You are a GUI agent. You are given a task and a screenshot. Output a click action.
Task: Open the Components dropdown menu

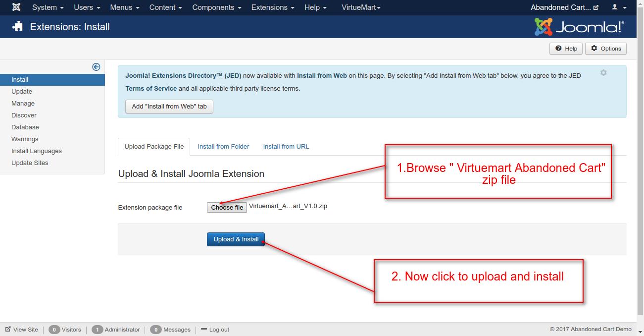pos(217,7)
